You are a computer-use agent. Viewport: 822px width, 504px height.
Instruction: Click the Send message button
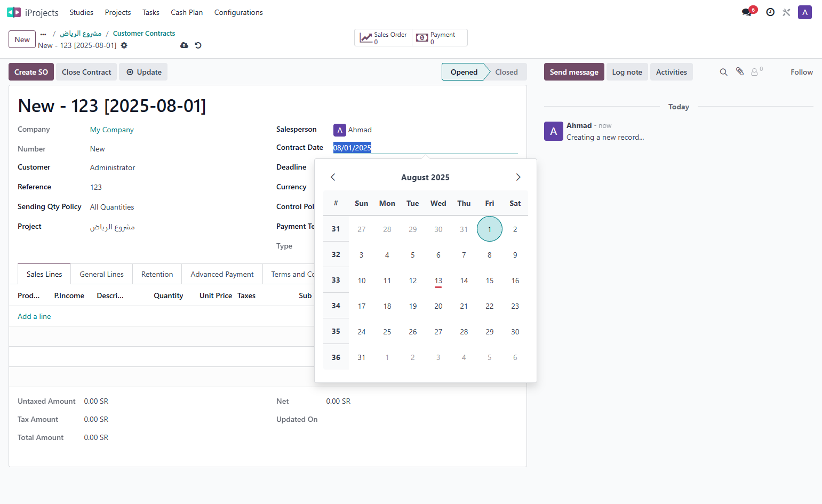point(574,72)
